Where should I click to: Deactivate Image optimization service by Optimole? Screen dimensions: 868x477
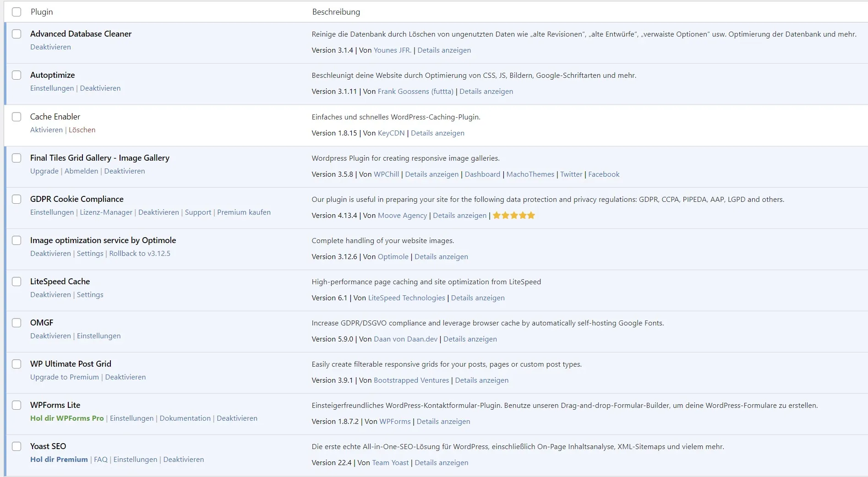coord(50,254)
